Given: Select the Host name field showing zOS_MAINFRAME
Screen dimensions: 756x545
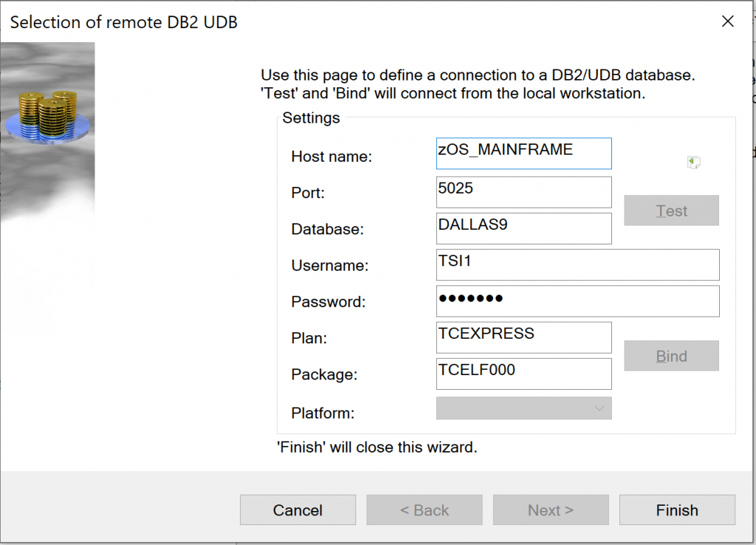Looking at the screenshot, I should pos(523,153).
